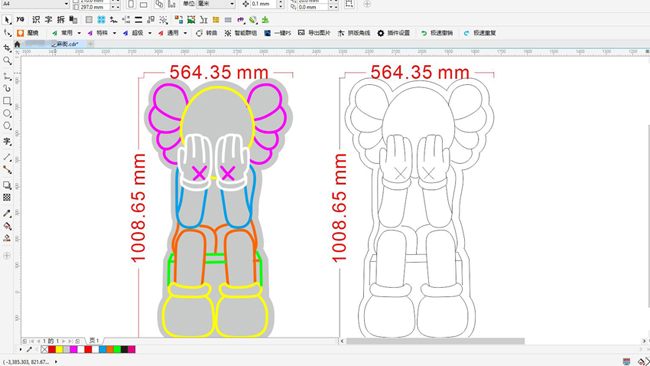
Task: Toggle portrait page orientation
Action: click(x=131, y=4)
